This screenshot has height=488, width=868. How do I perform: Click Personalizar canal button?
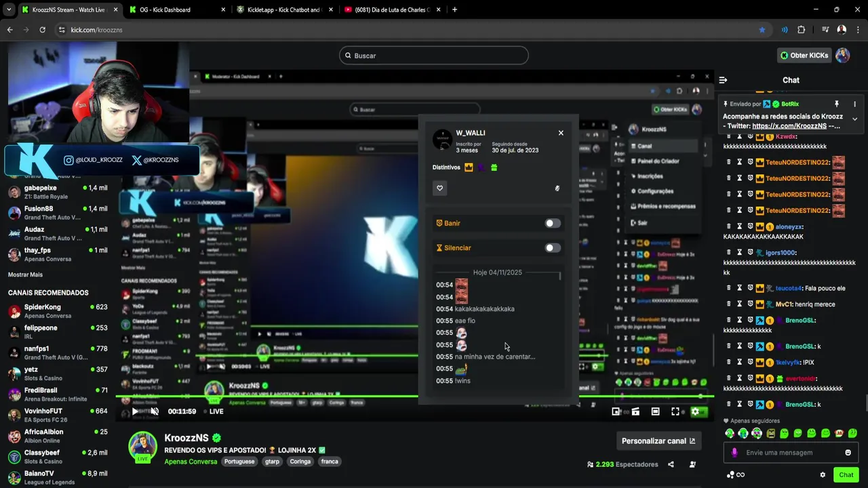658,441
